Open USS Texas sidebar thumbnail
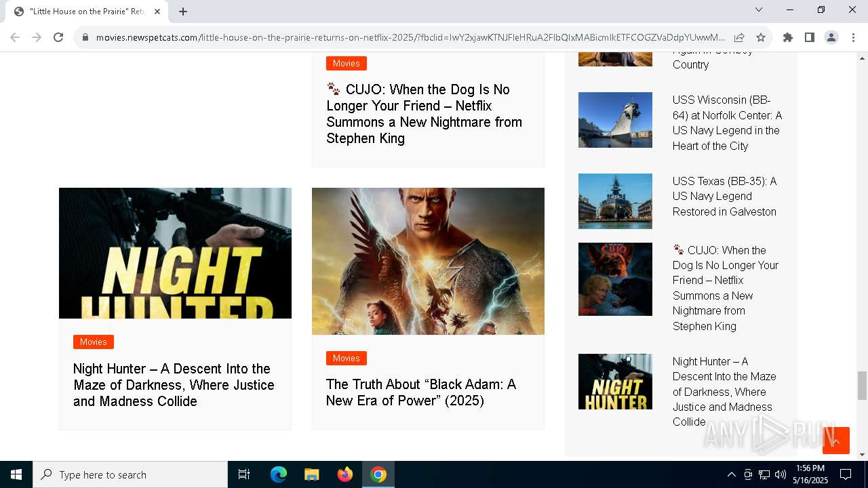Viewport: 868px width, 488px height. [x=615, y=201]
